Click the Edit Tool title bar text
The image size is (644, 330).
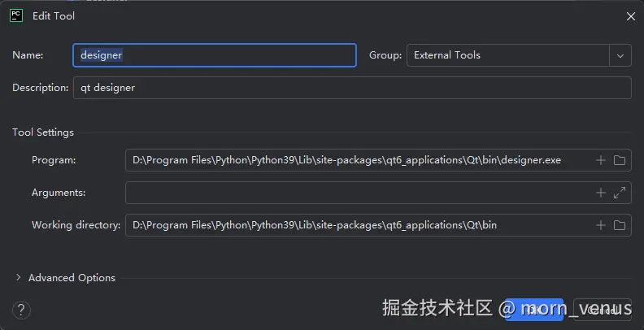tap(54, 16)
